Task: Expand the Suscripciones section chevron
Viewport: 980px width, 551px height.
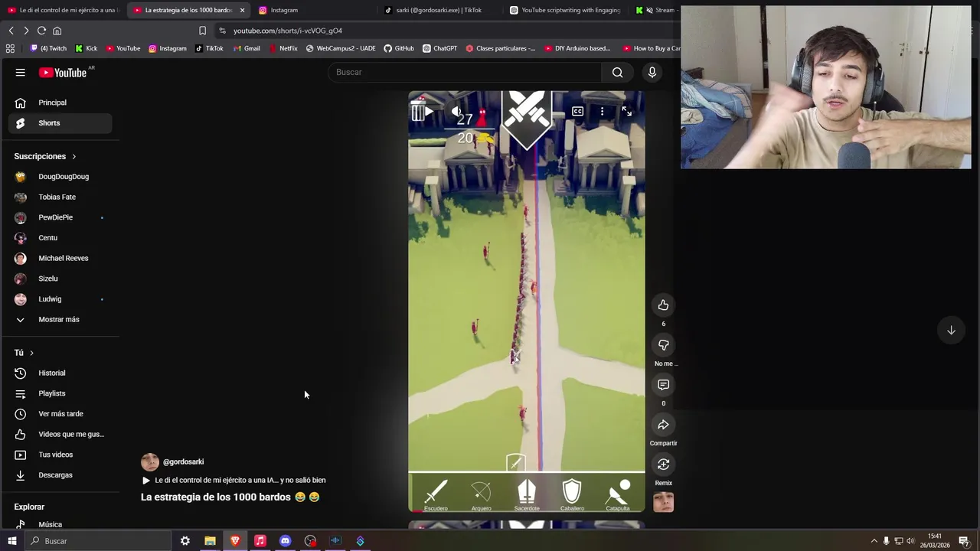Action: [x=73, y=156]
